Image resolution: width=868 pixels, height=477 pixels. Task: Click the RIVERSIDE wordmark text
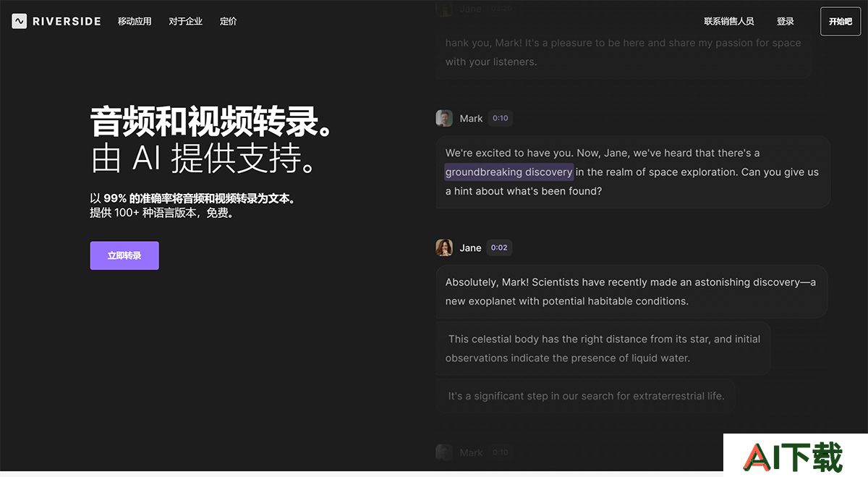[67, 22]
